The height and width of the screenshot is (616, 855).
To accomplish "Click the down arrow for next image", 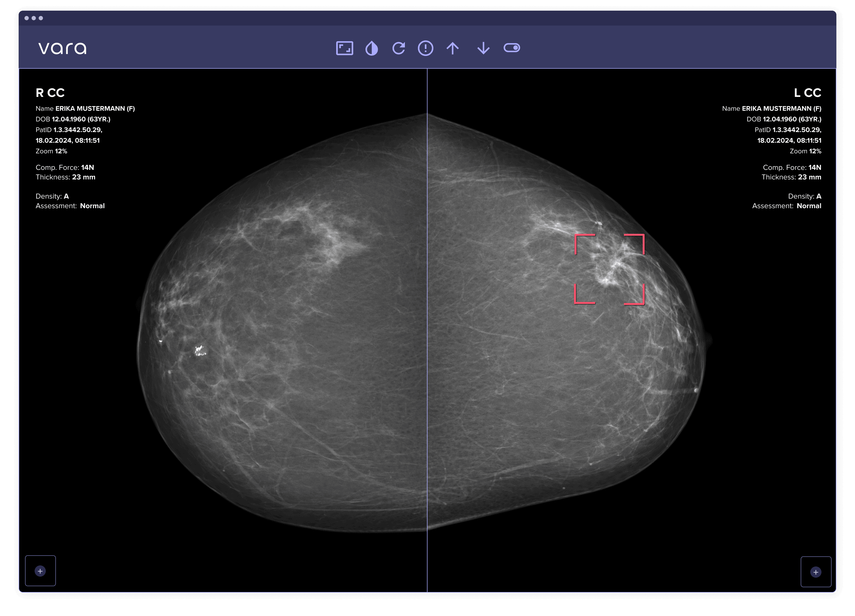I will [x=483, y=48].
